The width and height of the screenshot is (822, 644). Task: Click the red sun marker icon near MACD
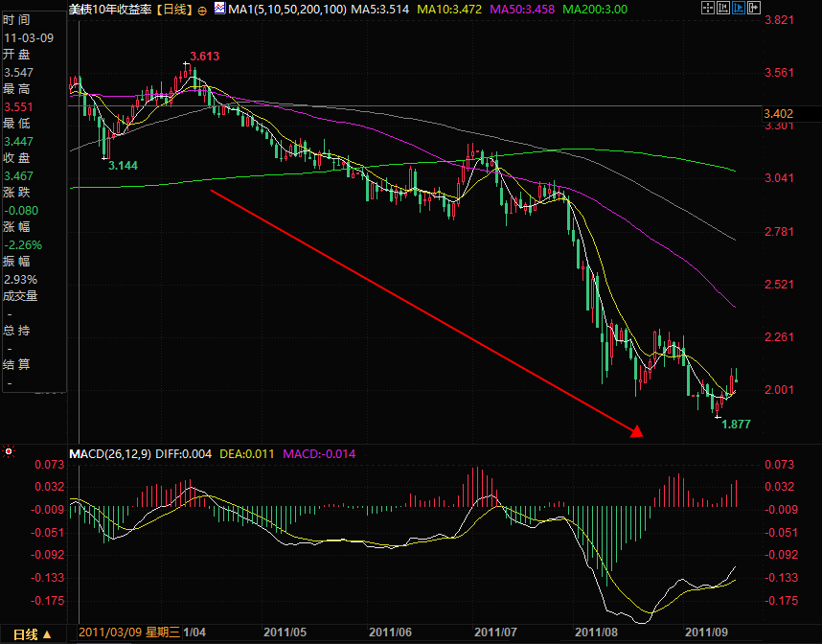pyautogui.click(x=9, y=451)
